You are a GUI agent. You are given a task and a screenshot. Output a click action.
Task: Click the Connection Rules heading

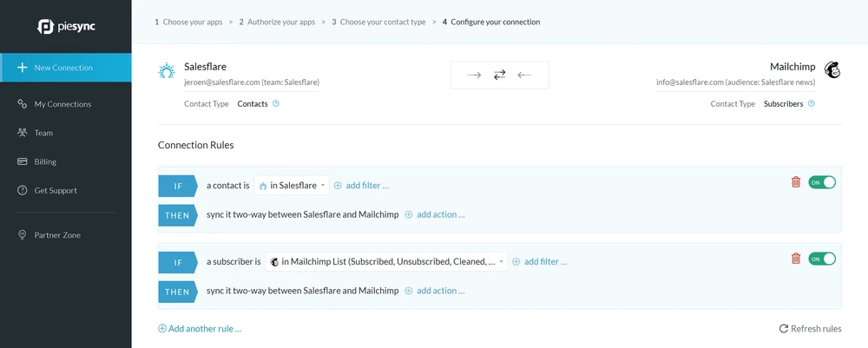coord(196,145)
